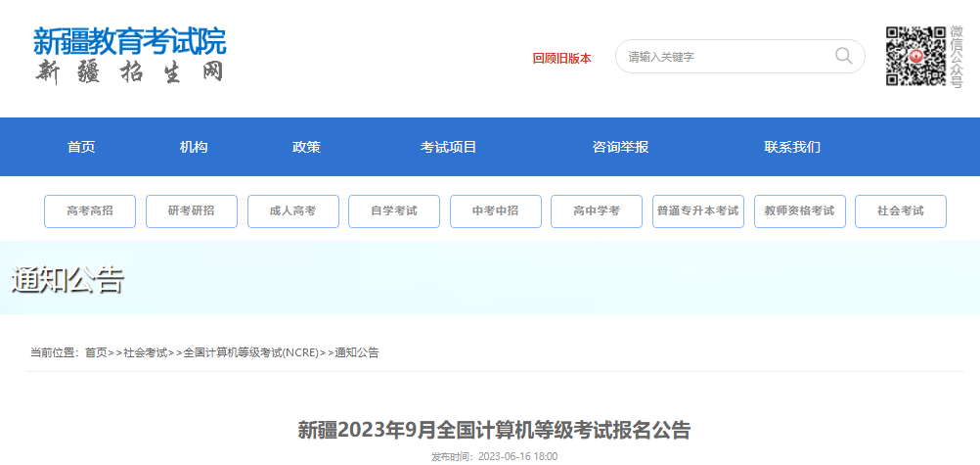Viewport: 980px width, 465px height.
Task: Open the 考试项目 navigation menu
Action: point(449,147)
